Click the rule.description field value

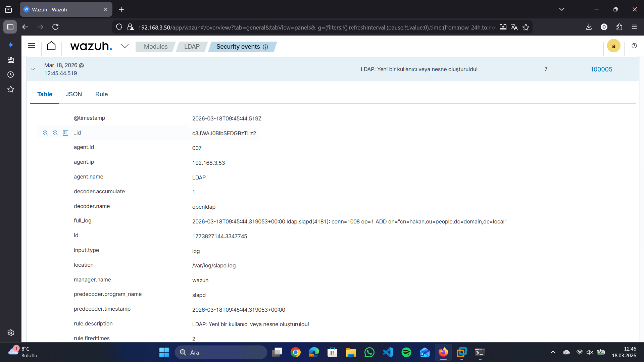point(250,324)
